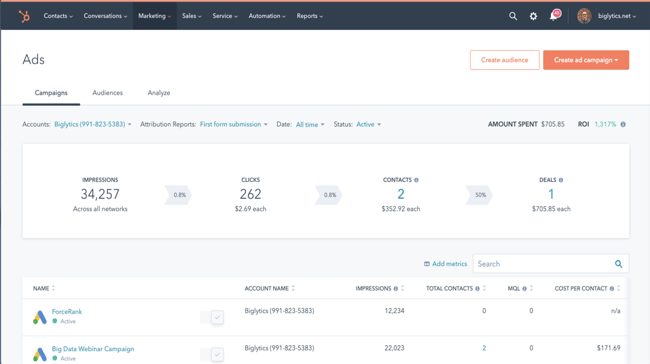Image resolution: width=650 pixels, height=364 pixels.
Task: Click the Create audience button
Action: tap(504, 60)
